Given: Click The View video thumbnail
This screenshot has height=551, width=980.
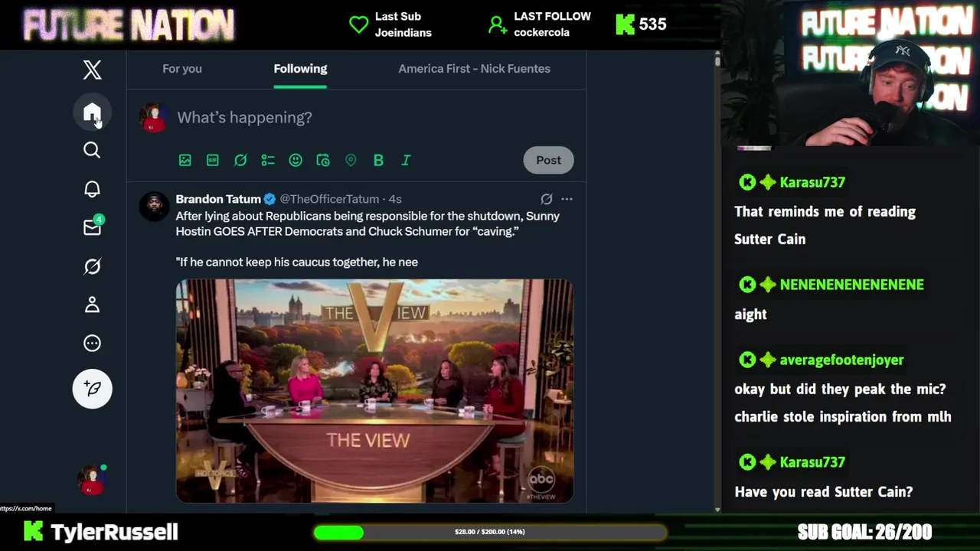Looking at the screenshot, I should [x=374, y=391].
